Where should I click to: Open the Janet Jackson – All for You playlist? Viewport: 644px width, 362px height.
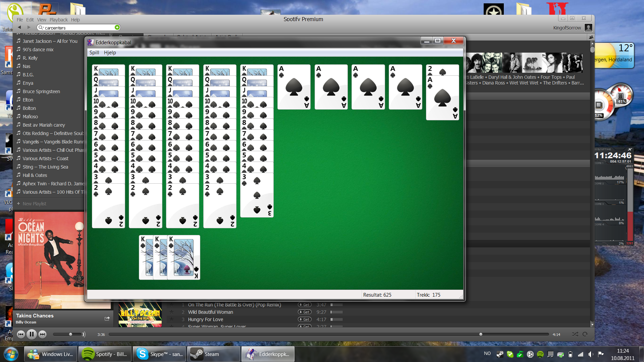50,41
